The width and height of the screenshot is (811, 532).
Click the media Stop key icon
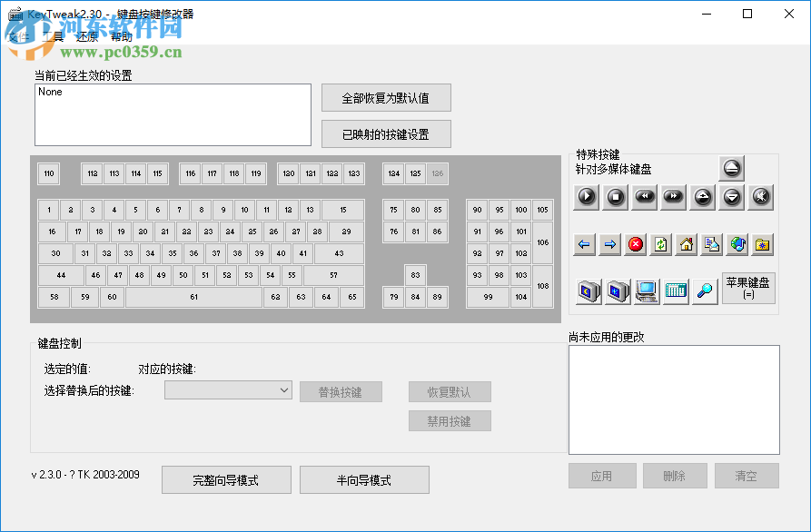point(615,197)
